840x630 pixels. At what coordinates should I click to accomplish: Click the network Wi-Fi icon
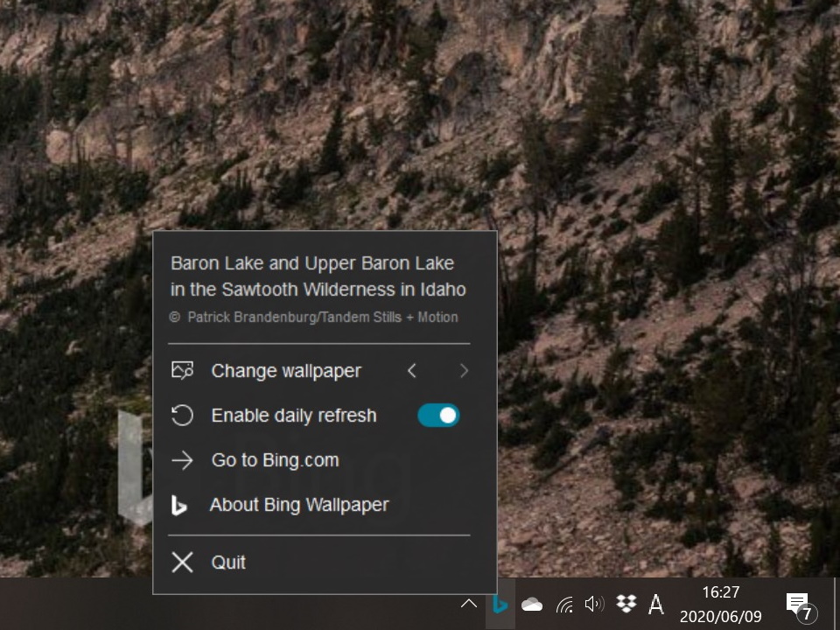(x=564, y=604)
